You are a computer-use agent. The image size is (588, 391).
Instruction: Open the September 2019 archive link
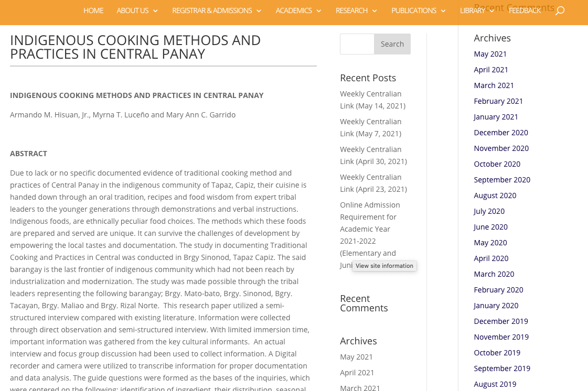[502, 369]
